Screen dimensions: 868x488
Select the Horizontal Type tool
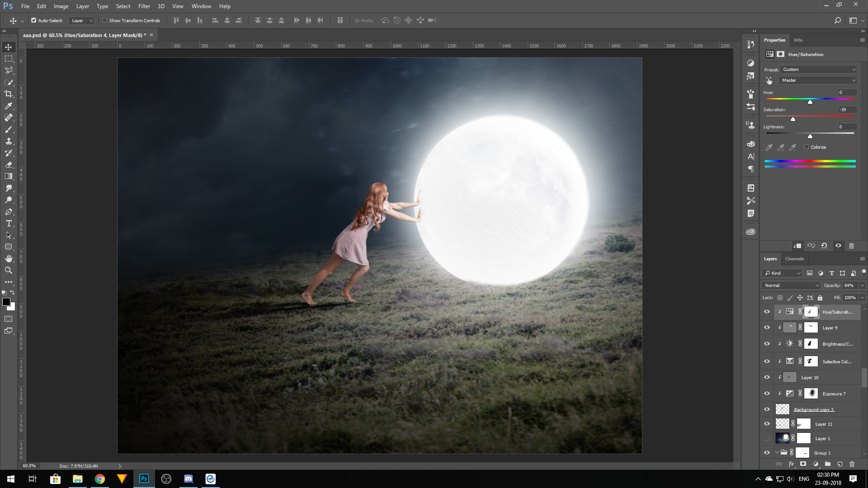click(9, 223)
